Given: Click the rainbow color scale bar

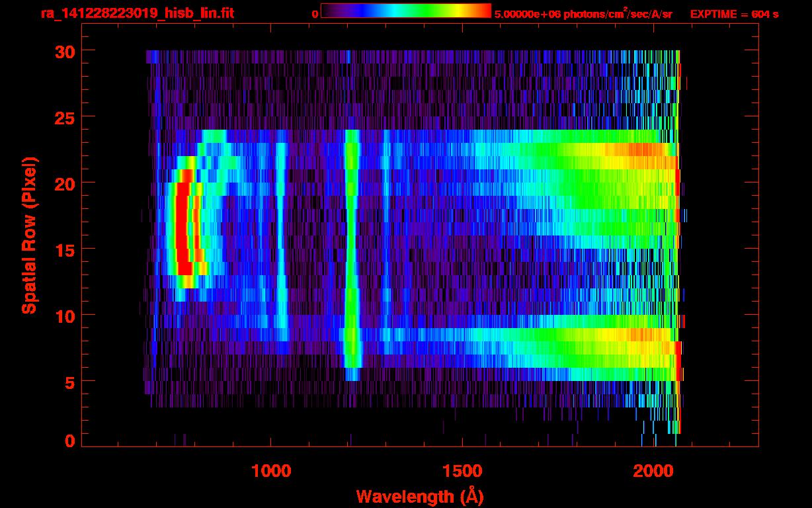Looking at the screenshot, I should 406,11.
